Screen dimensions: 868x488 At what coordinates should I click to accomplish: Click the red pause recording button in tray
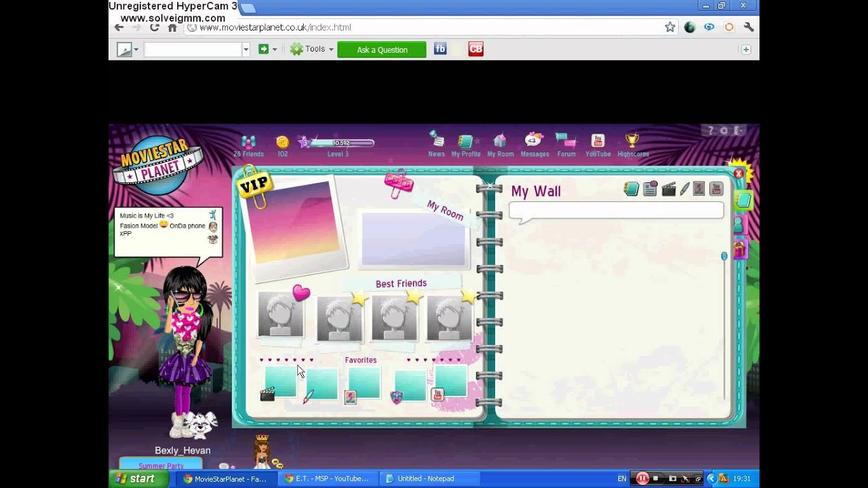click(642, 479)
